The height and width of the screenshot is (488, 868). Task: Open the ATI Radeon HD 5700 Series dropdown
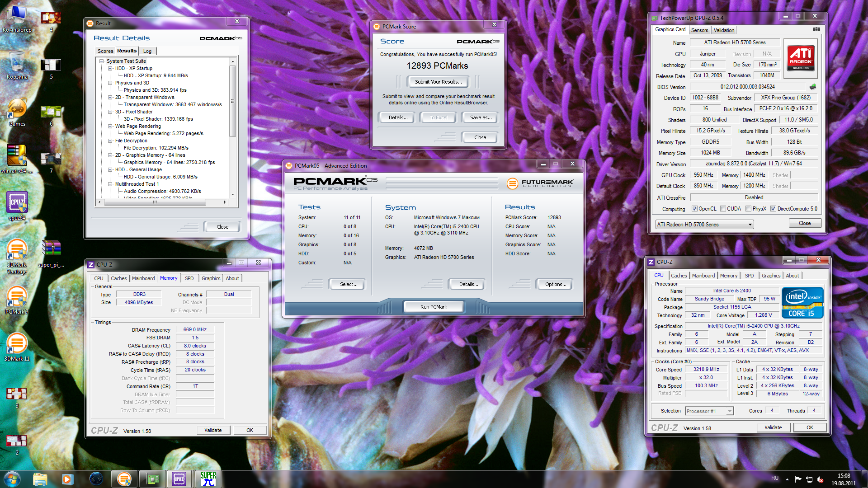(704, 225)
